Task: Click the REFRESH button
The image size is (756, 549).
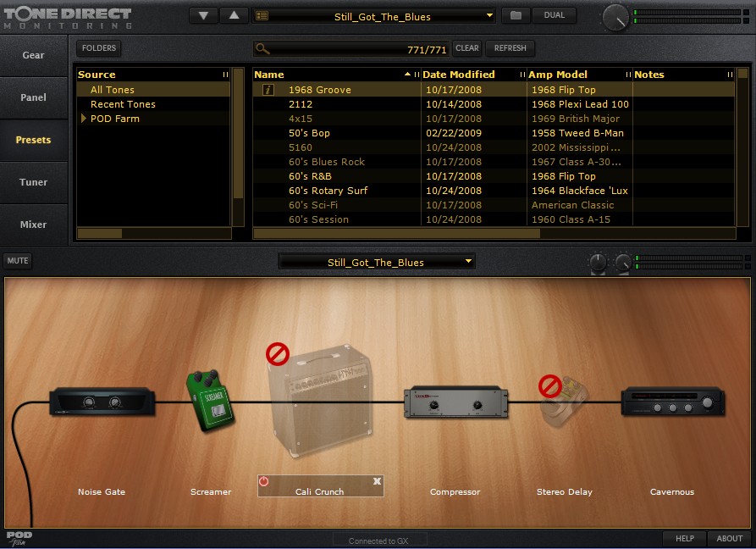Action: 510,48
